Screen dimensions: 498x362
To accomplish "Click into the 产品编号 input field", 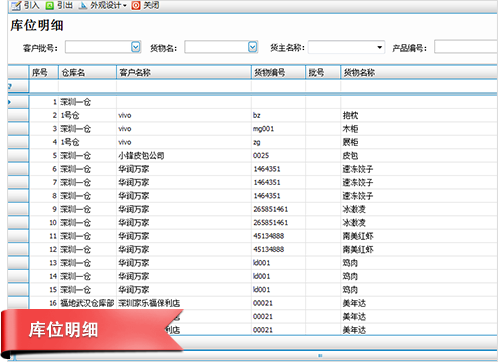I will 466,47.
